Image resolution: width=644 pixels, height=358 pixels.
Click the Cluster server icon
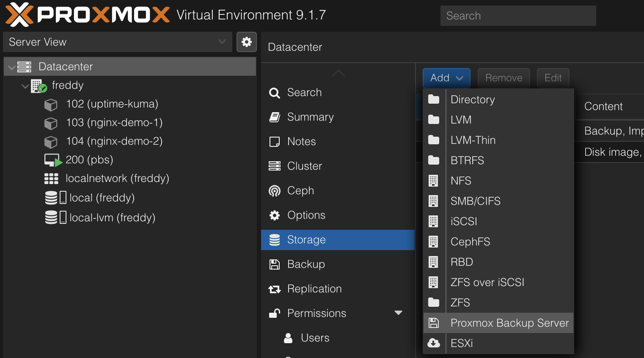(x=274, y=166)
